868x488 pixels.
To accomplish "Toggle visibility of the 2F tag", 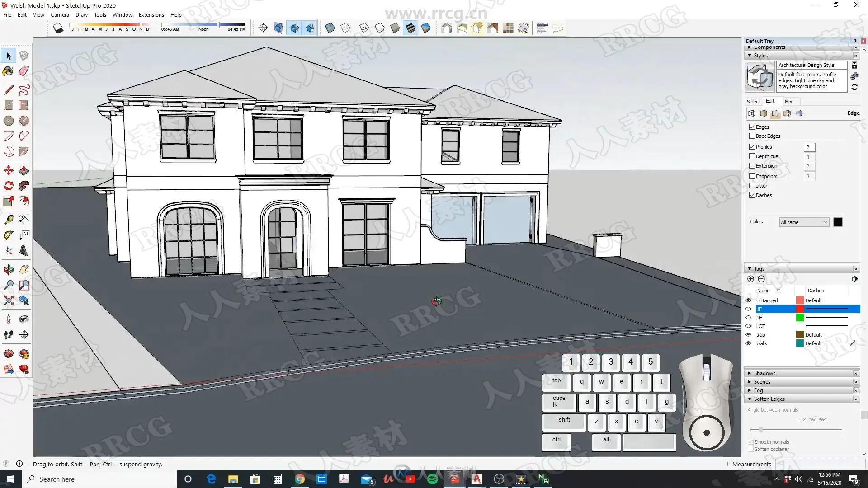I will click(748, 318).
